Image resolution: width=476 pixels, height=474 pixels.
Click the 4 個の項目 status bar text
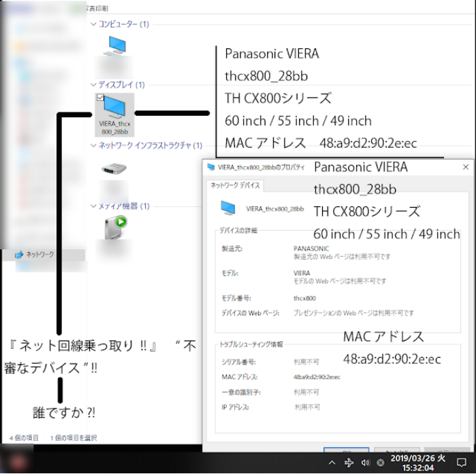[x=24, y=438]
